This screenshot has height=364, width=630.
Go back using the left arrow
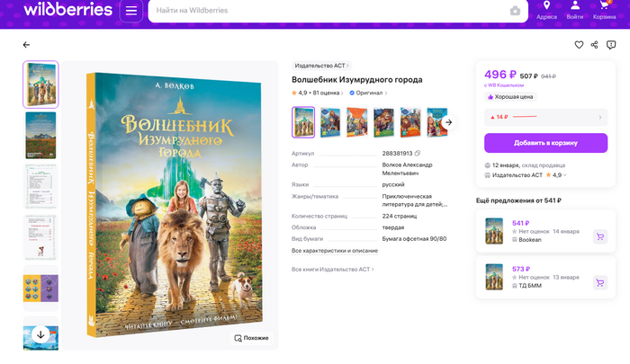[x=26, y=45]
